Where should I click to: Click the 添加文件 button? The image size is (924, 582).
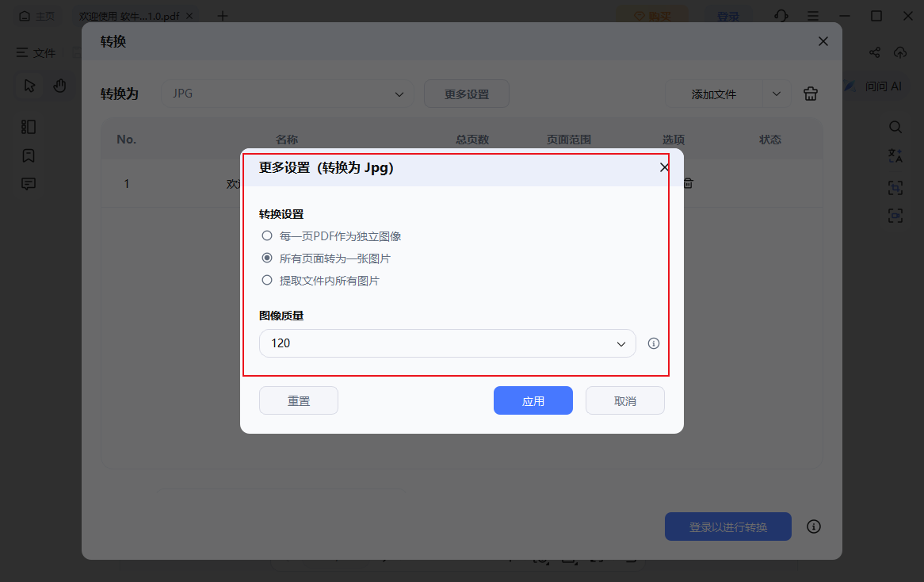pos(714,94)
